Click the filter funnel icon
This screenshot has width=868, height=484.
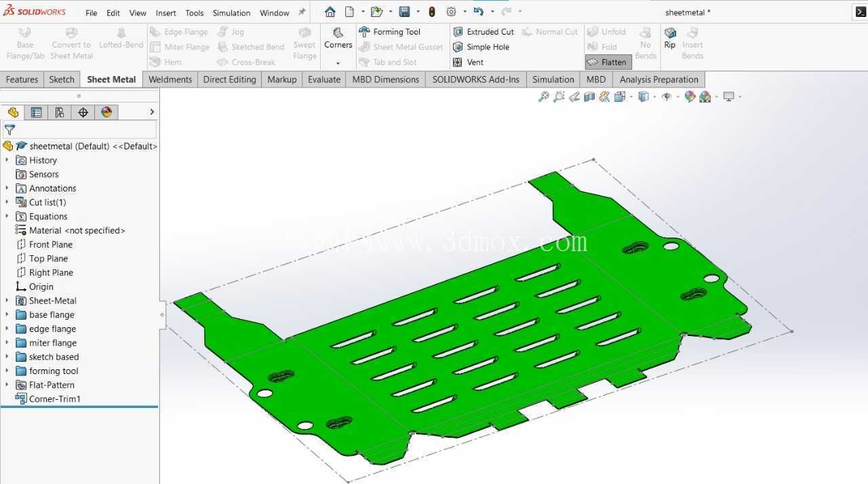tap(9, 129)
